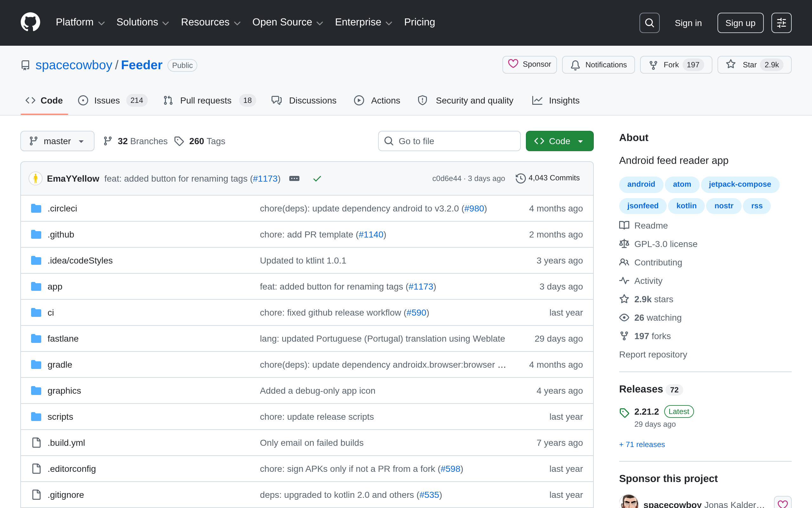Open the Report repository link
The height and width of the screenshot is (508, 812).
click(x=653, y=354)
